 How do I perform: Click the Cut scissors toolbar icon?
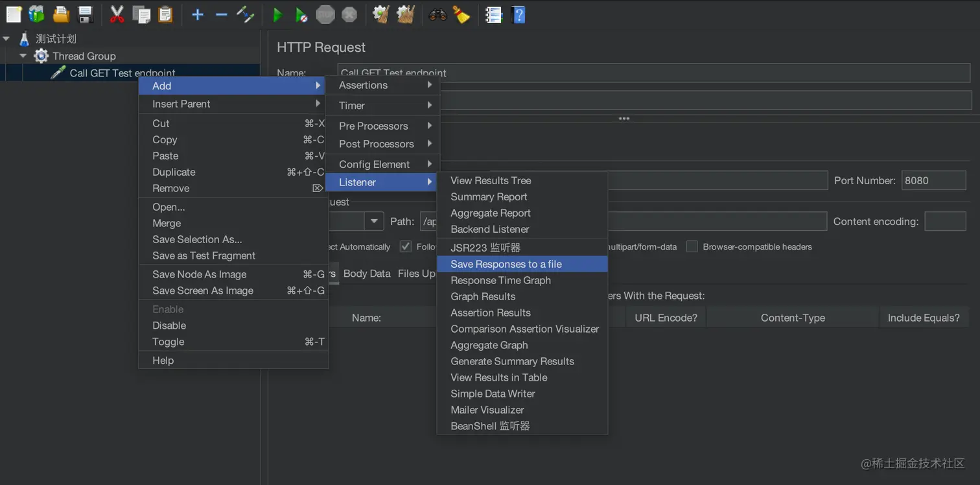coord(117,14)
